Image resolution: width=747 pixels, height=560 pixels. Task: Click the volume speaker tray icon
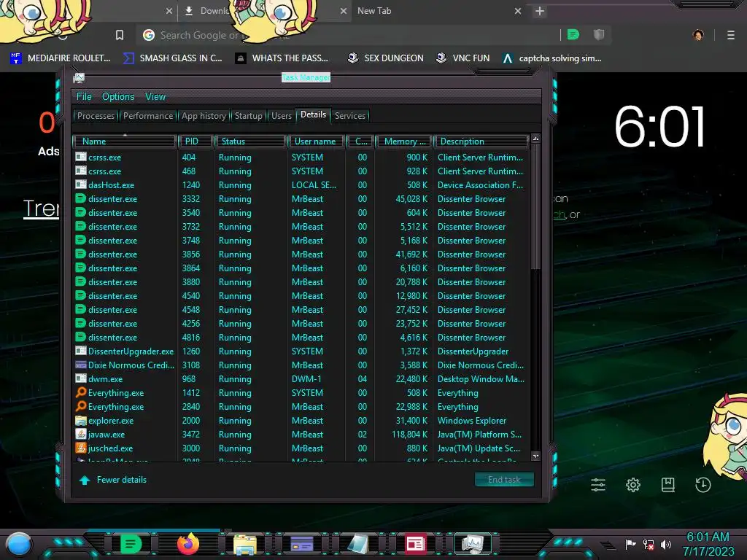(x=666, y=544)
